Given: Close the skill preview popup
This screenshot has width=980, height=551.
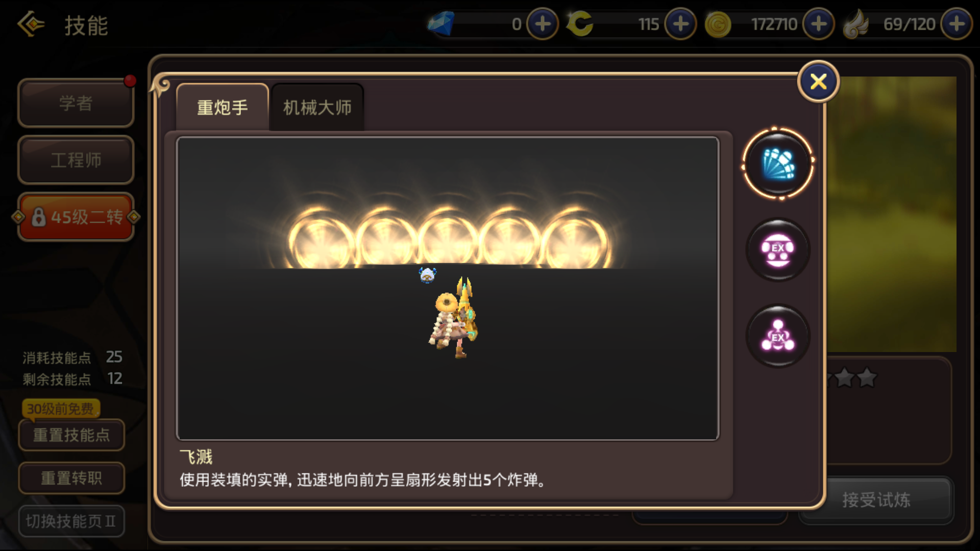Looking at the screenshot, I should (818, 82).
